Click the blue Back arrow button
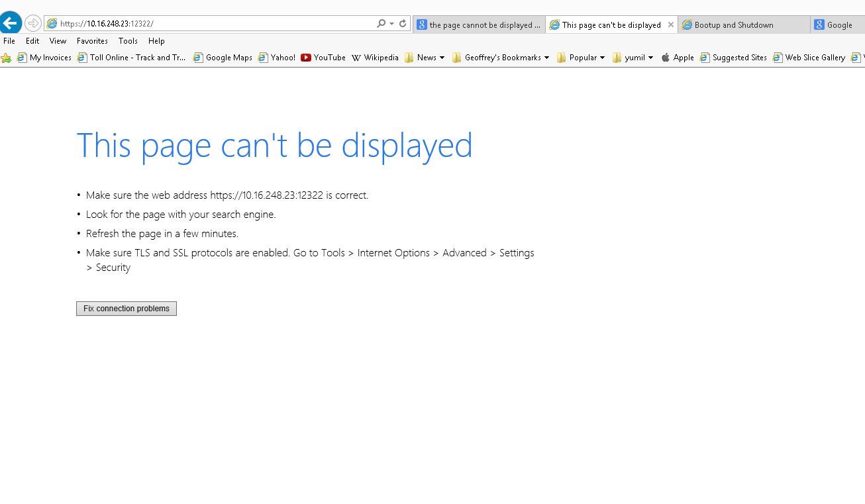The width and height of the screenshot is (865, 504). pos(11,23)
